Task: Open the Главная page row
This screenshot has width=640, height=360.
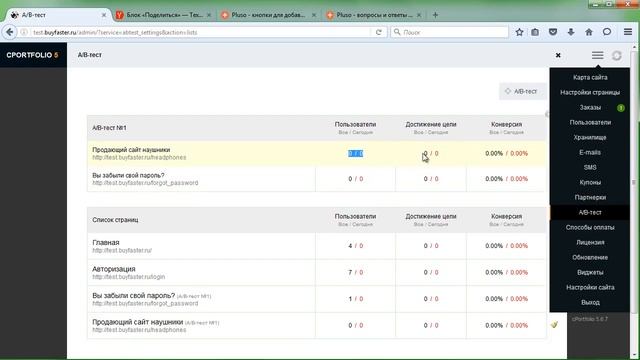Action: click(316, 246)
